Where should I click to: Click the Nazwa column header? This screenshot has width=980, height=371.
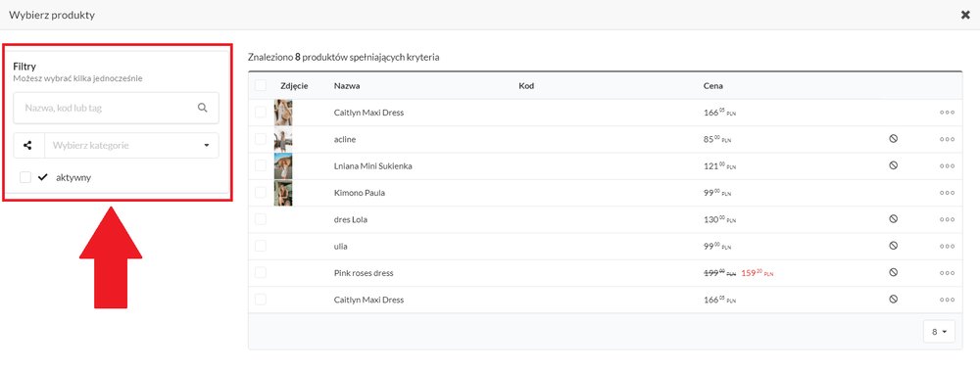347,85
